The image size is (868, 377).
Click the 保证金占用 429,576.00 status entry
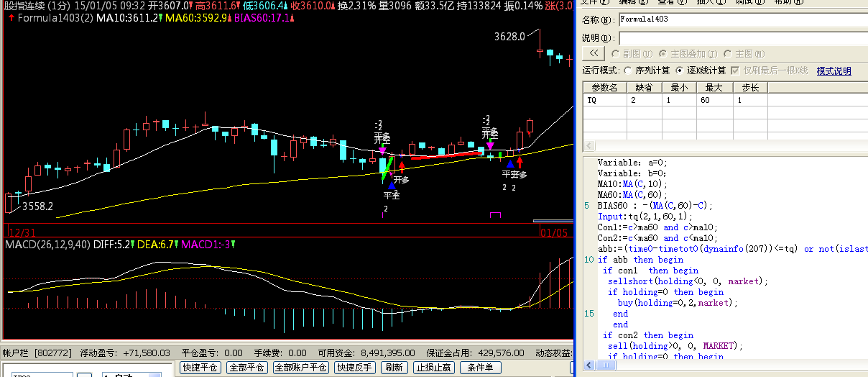(476, 353)
